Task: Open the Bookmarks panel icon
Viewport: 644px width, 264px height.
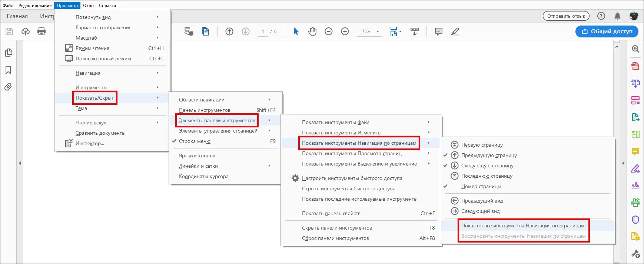Action: point(8,70)
